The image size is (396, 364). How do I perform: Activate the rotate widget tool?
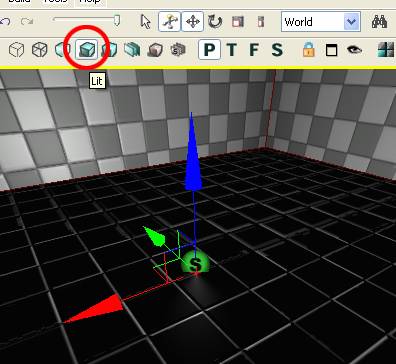pyautogui.click(x=215, y=22)
